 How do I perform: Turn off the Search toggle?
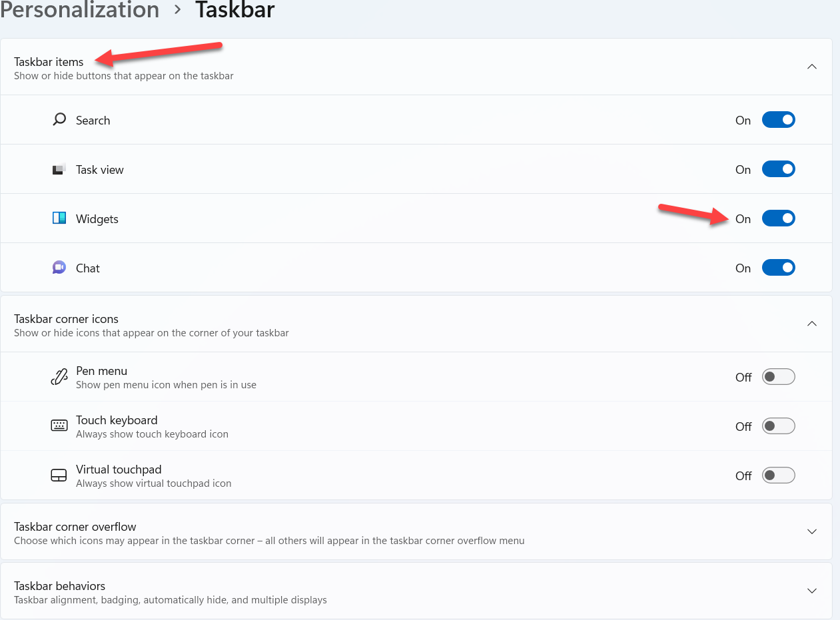tap(778, 120)
